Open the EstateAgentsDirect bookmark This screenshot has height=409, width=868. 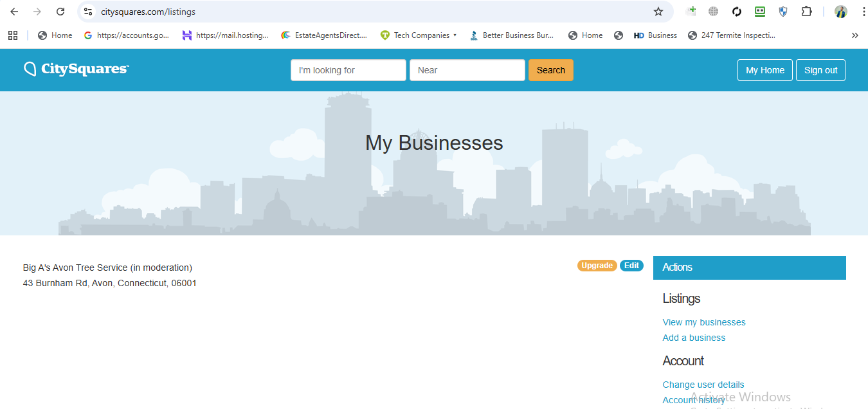click(324, 35)
